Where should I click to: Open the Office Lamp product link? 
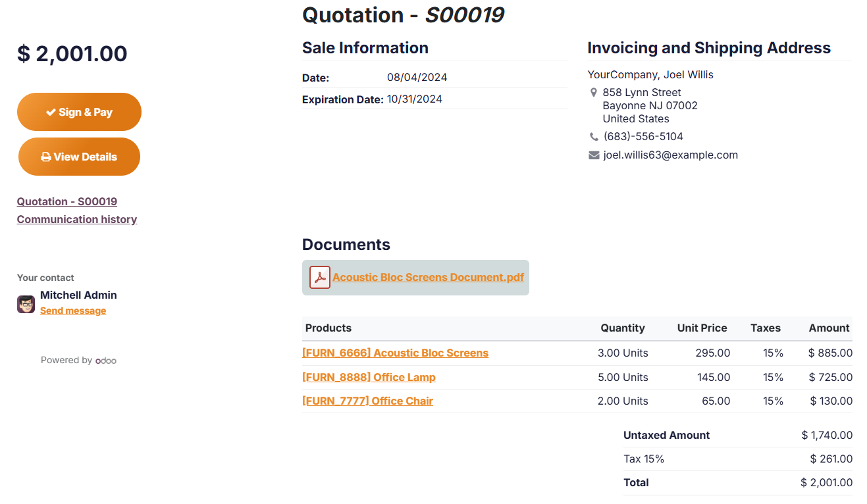click(x=369, y=377)
